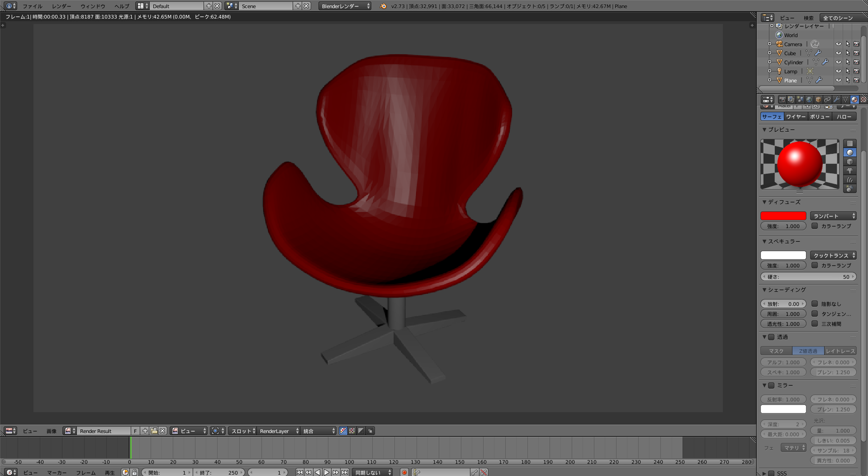Expand the Cube item in outliner
Viewport: 868px width, 476px height.
coord(769,53)
